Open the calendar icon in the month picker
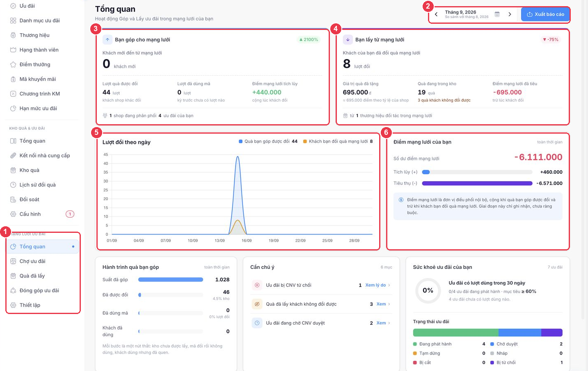This screenshot has height=371, width=588. 497,14
